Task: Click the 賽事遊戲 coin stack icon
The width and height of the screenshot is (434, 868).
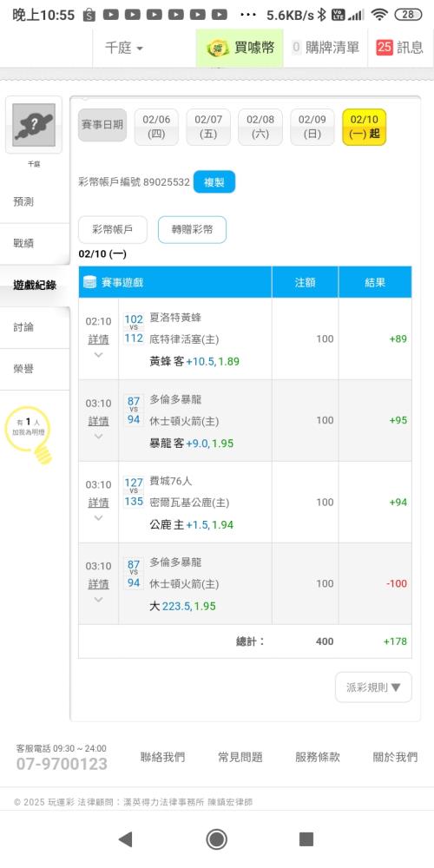Action: click(x=89, y=282)
